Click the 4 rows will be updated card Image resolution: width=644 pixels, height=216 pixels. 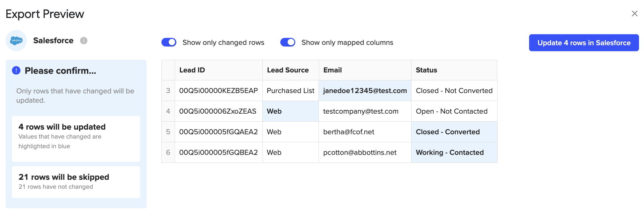tap(76, 139)
